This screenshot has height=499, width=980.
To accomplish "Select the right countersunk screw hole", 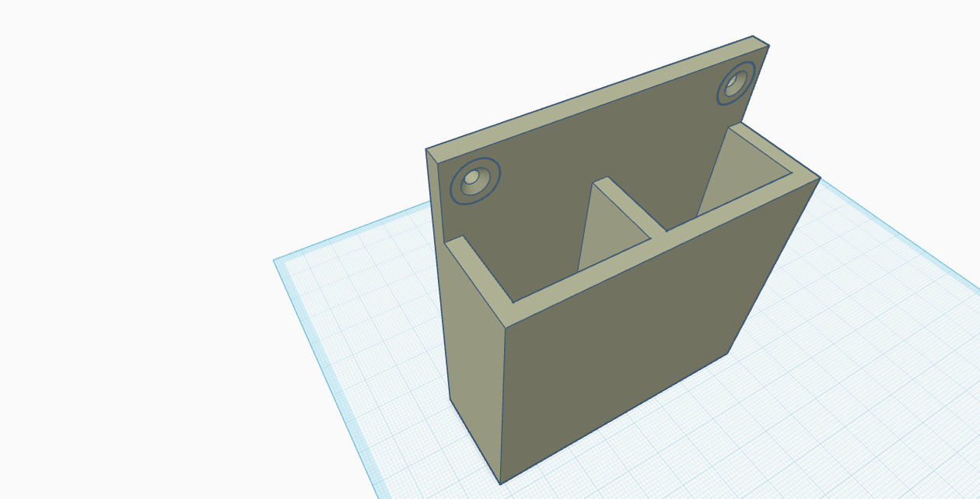I will (x=735, y=82).
